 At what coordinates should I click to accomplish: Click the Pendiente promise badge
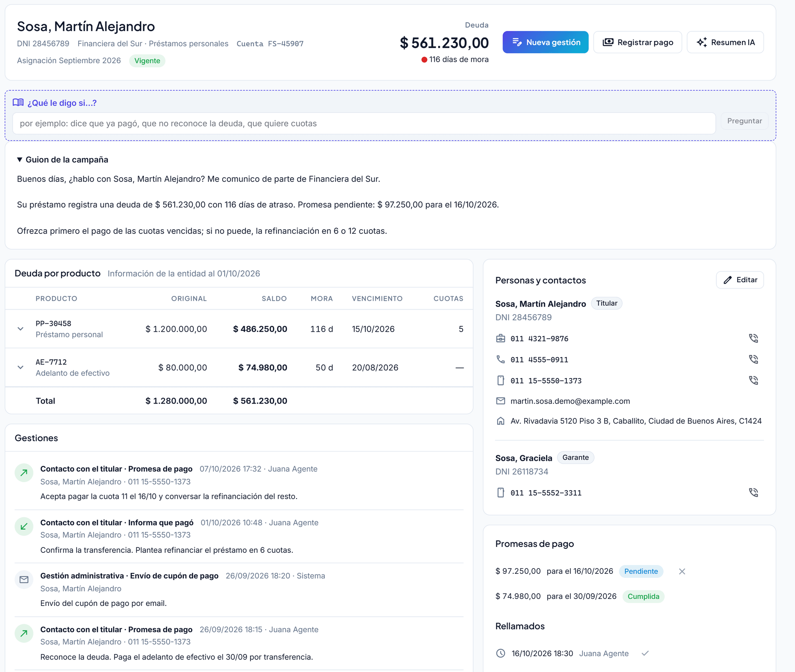(641, 571)
